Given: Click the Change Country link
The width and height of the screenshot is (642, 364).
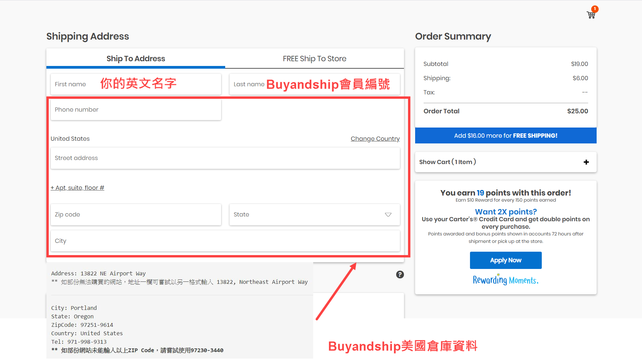Looking at the screenshot, I should tap(375, 139).
